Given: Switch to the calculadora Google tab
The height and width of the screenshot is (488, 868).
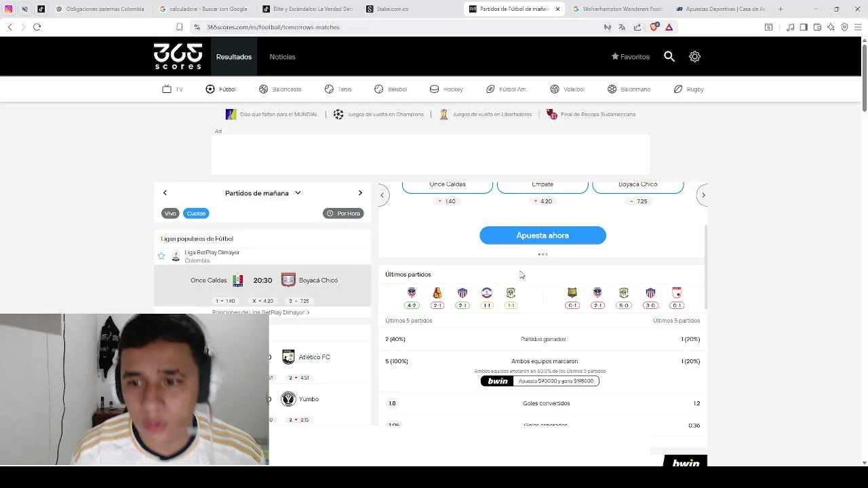Looking at the screenshot, I should [205, 9].
